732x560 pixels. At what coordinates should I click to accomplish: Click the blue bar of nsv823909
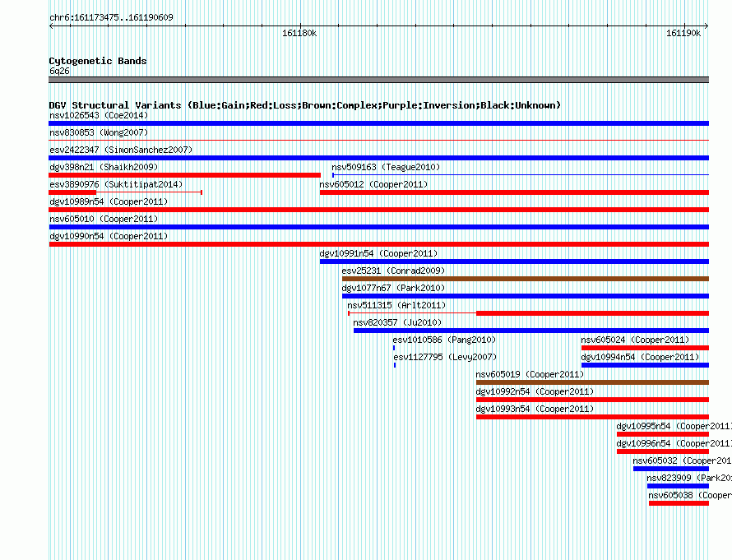point(678,486)
